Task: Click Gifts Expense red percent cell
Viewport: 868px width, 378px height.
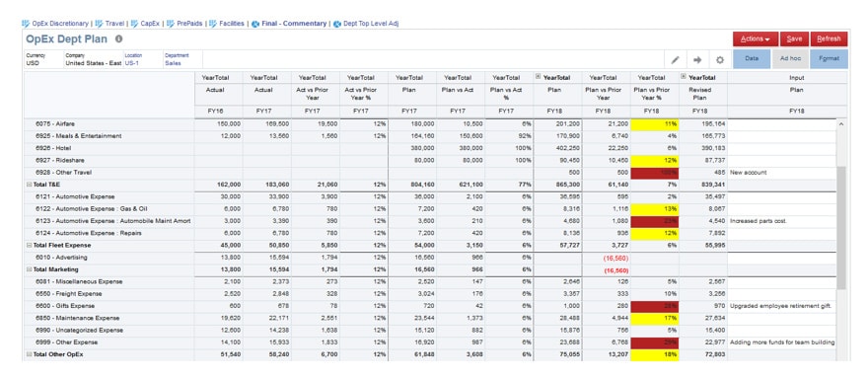Action: (x=655, y=306)
